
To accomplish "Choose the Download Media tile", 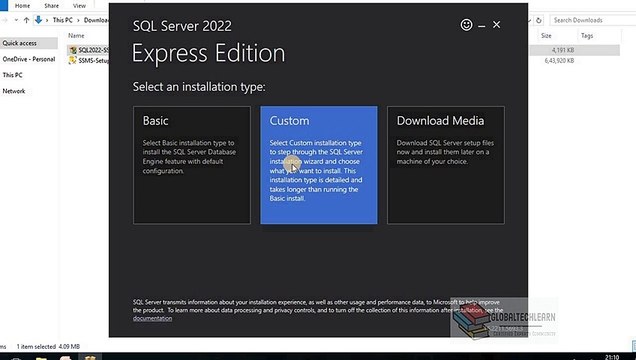I will [446, 165].
